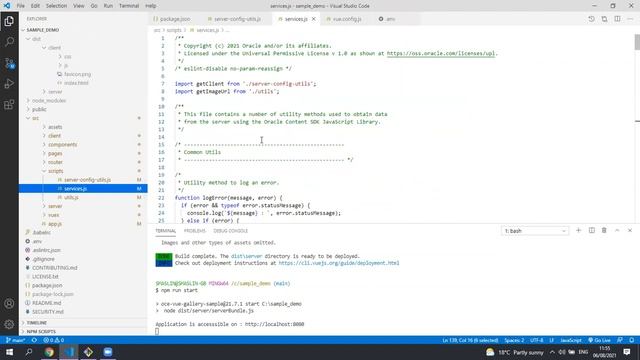The width and height of the screenshot is (640, 360).
Task: Open the Run and Debug view
Action: click(9, 84)
